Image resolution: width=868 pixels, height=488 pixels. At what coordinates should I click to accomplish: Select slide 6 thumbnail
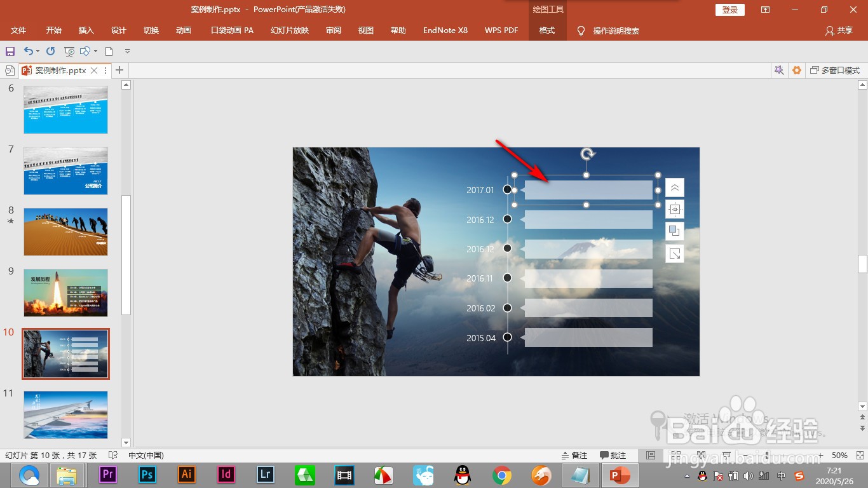pyautogui.click(x=65, y=110)
